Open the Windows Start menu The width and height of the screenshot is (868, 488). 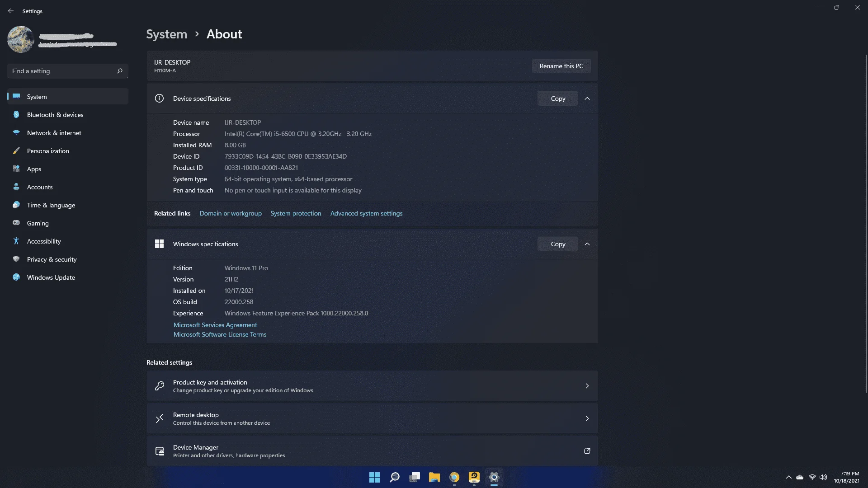coord(374,477)
